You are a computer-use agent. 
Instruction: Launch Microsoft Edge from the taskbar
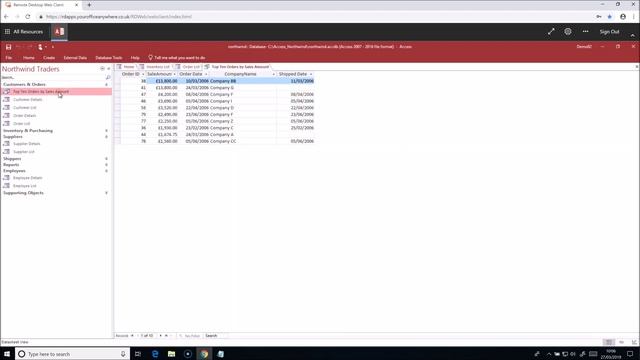(155, 354)
